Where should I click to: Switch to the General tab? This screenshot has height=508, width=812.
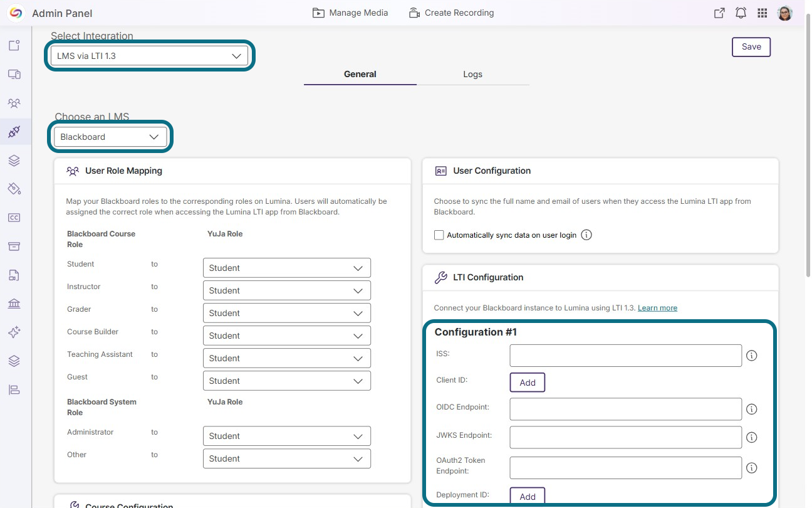360,74
